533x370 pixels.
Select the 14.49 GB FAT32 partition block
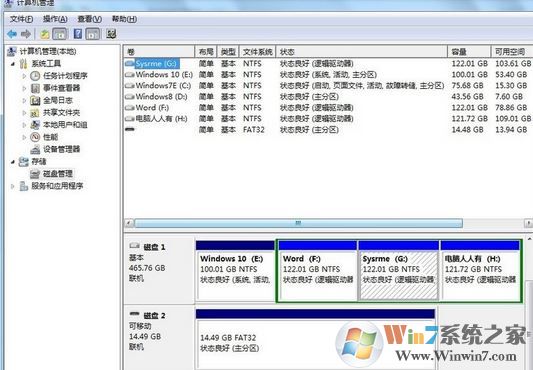(x=315, y=339)
